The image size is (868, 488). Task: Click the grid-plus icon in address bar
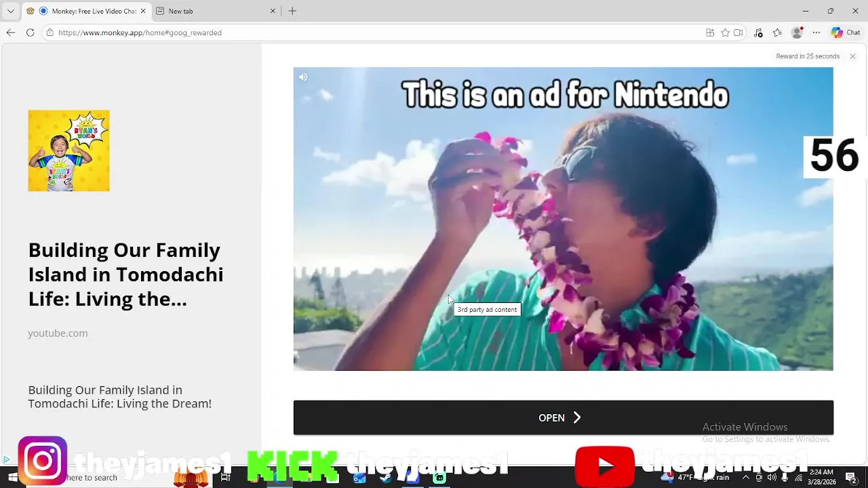click(710, 33)
